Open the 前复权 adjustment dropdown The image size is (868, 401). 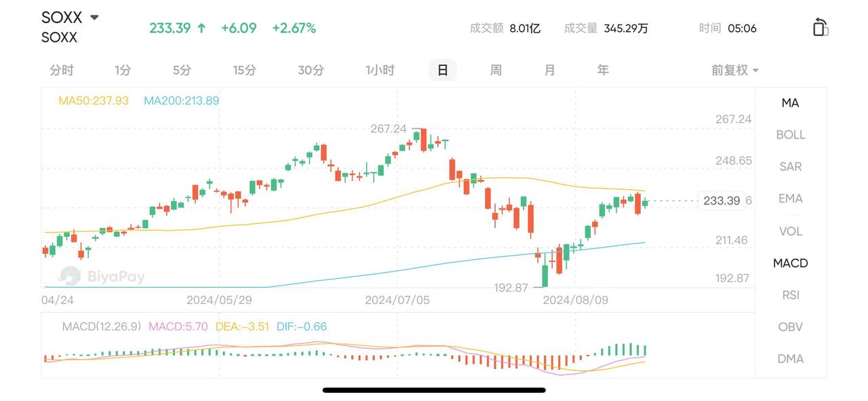(x=734, y=70)
